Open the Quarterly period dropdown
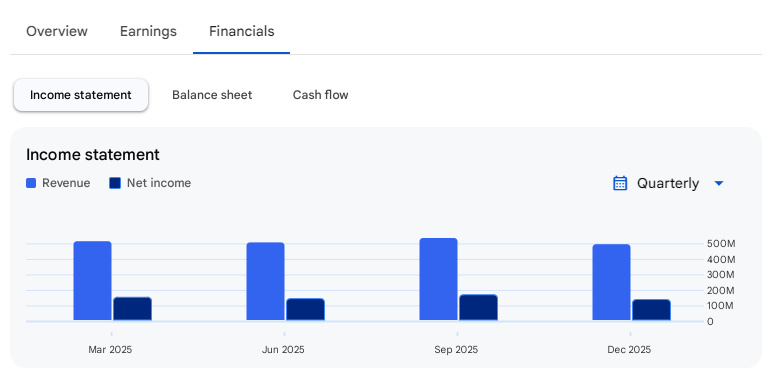Image resolution: width=784 pixels, height=384 pixels. (x=668, y=184)
